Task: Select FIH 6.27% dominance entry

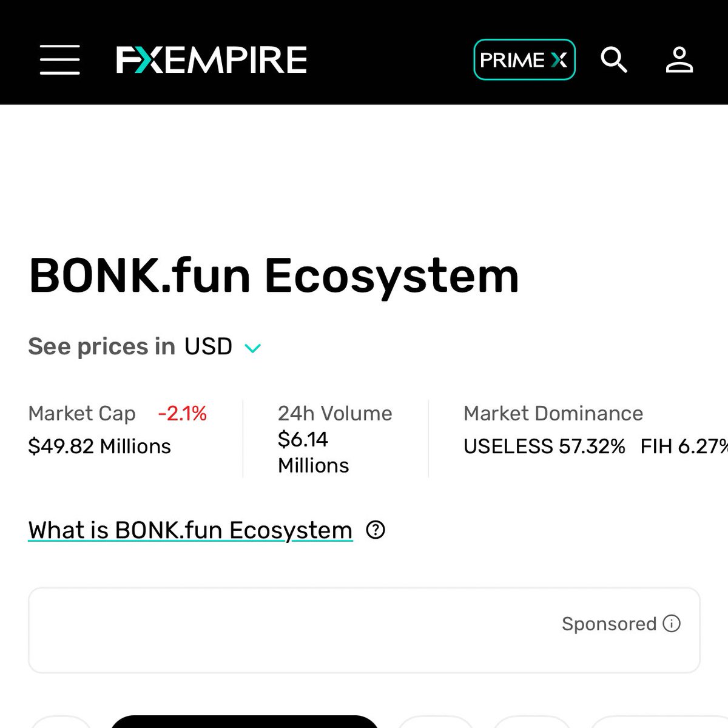Action: point(682,447)
